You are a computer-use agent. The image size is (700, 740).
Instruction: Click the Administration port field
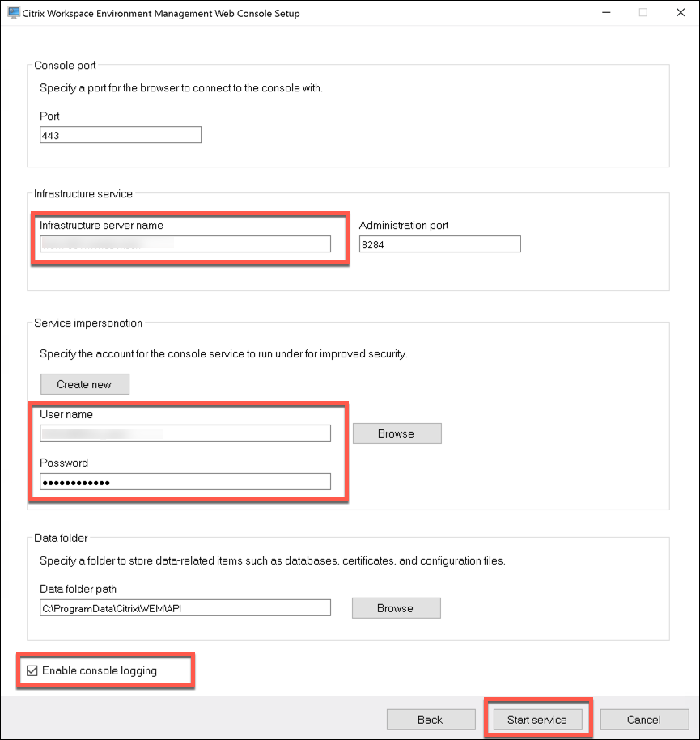coord(439,243)
